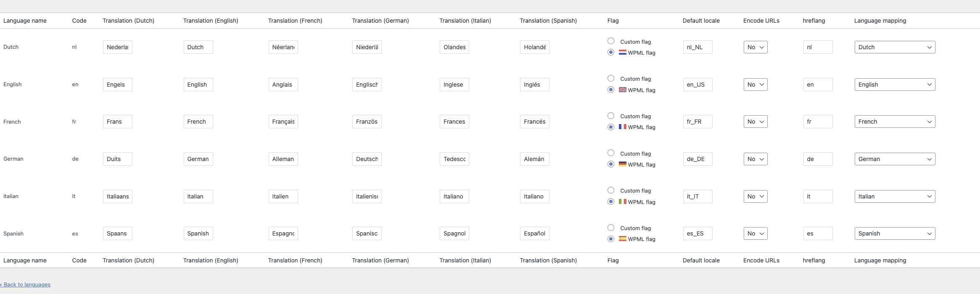Screen dimensions: 980x294
Task: Open Encode URLs dropdown for Dutch
Action: [x=755, y=47]
